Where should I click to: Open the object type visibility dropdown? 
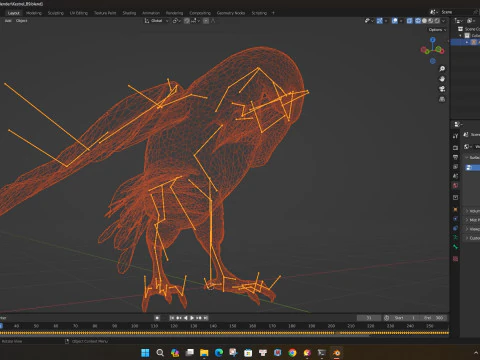click(368, 21)
